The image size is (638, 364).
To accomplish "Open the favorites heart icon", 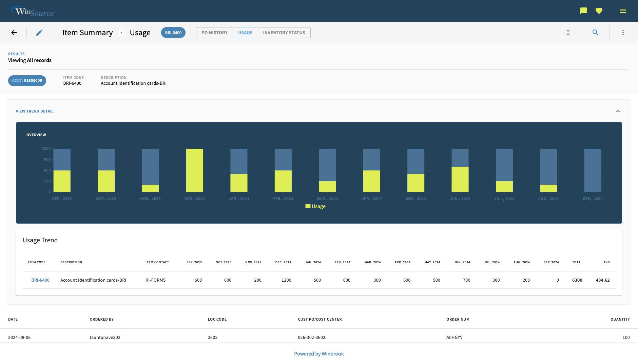I will click(599, 11).
